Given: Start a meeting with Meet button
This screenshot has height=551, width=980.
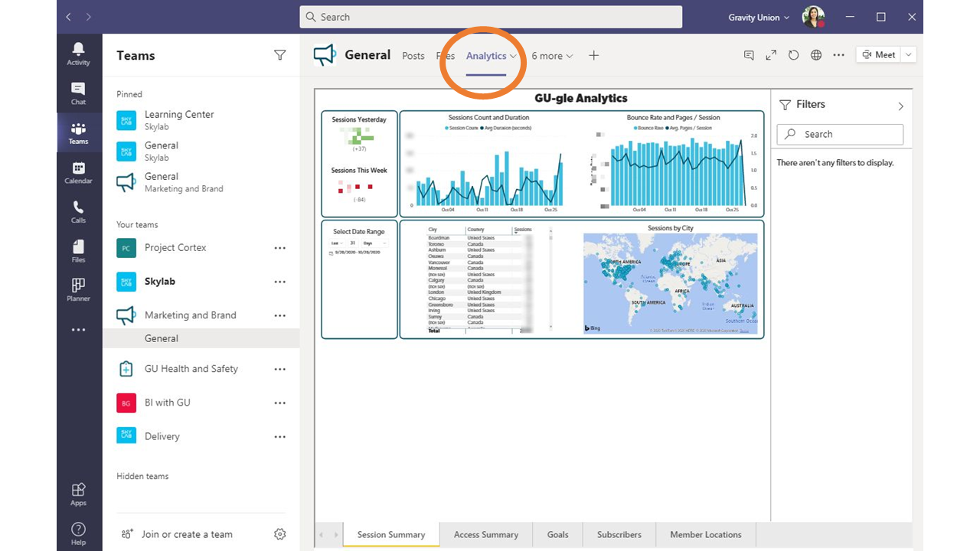Looking at the screenshot, I should (878, 54).
